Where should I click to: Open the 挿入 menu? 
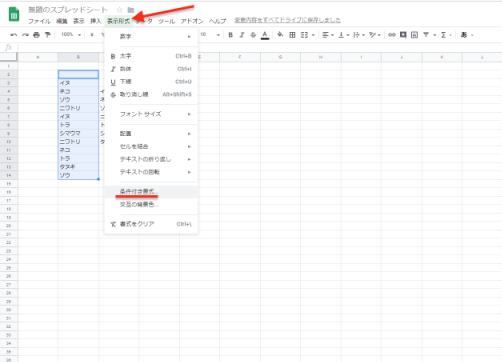96,21
